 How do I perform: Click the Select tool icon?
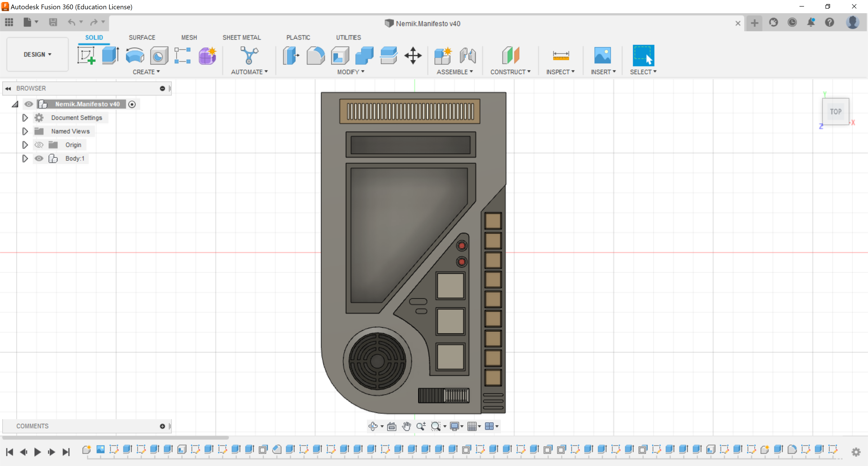click(643, 56)
